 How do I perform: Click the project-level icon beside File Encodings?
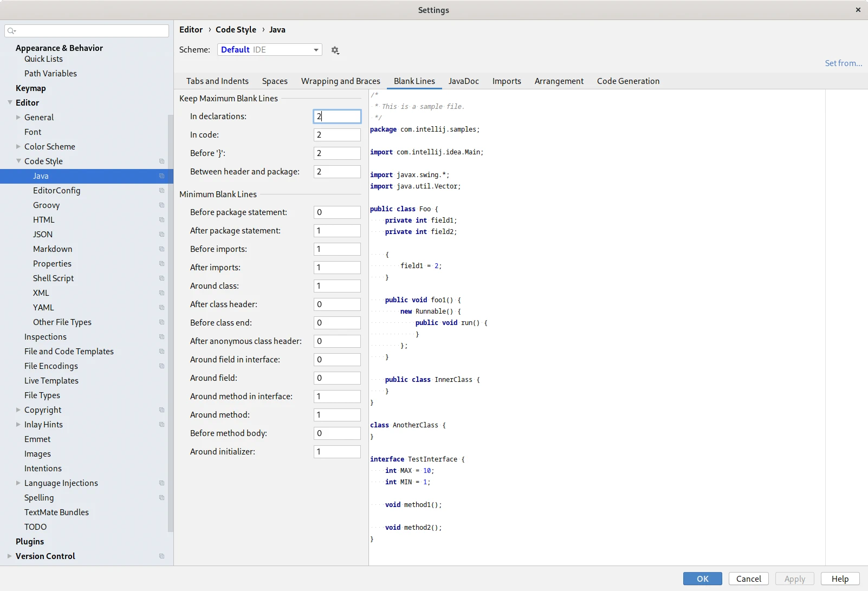(161, 366)
